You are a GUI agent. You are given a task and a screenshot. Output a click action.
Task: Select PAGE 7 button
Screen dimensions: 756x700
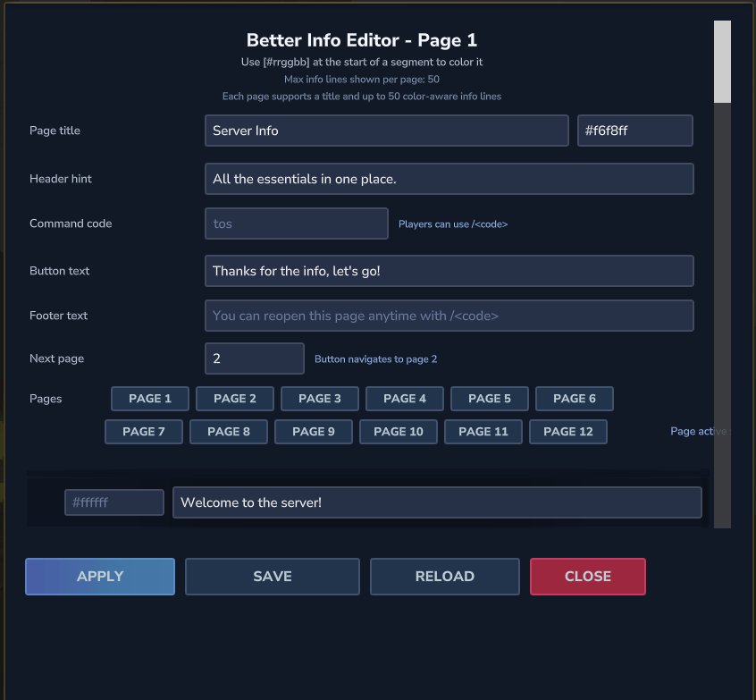click(x=144, y=431)
